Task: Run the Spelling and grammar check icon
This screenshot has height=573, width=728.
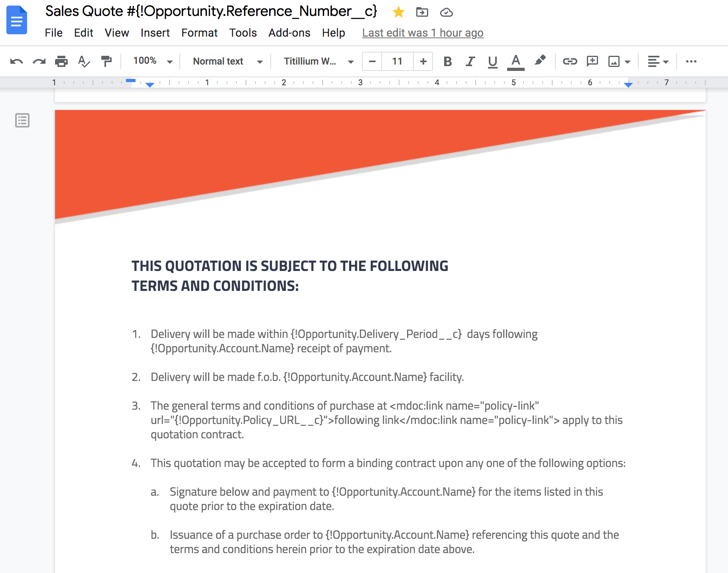Action: pos(84,61)
